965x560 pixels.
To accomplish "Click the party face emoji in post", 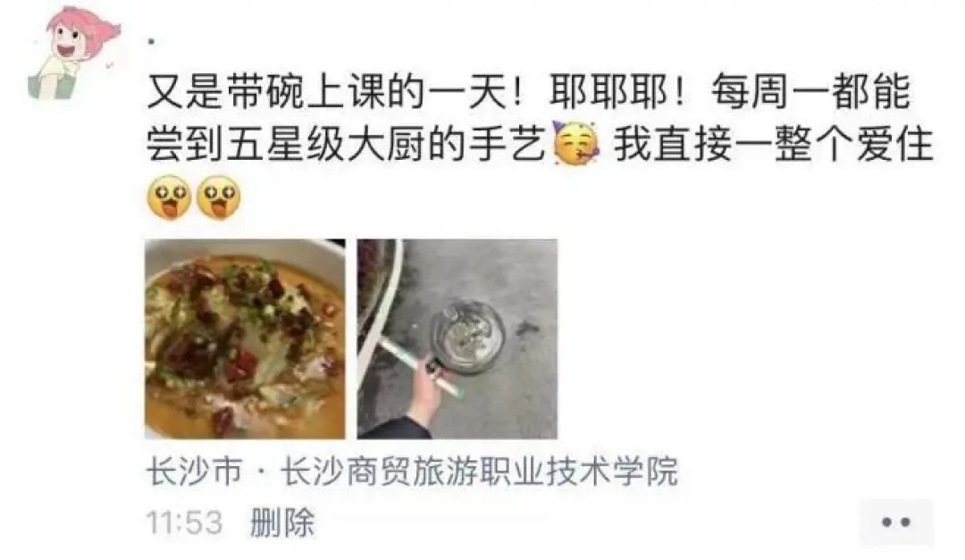I will tap(576, 144).
